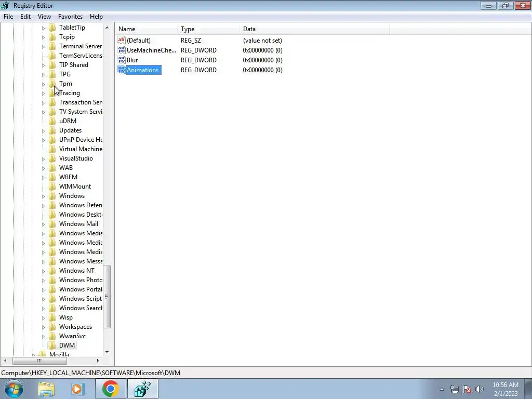Click the Workspaces folder icon

point(52,327)
